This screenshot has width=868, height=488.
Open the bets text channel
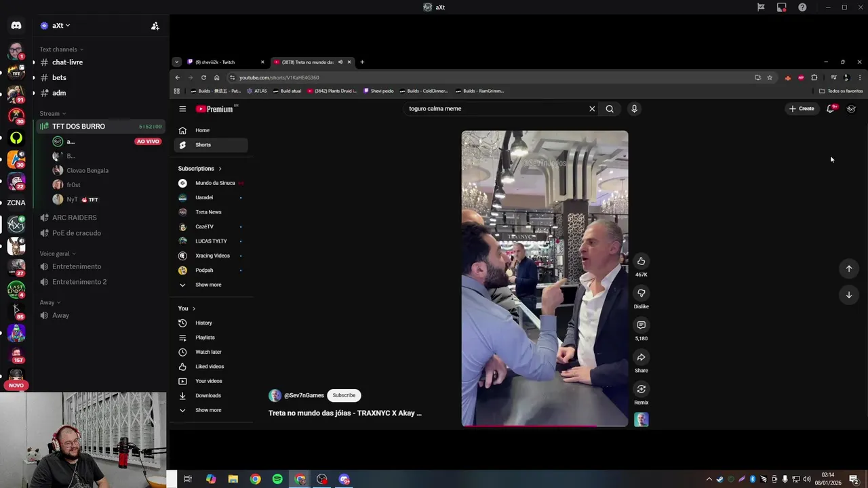[100, 78]
